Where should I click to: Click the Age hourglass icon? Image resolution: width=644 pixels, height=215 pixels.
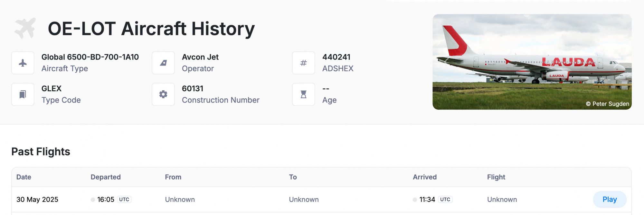pyautogui.click(x=304, y=94)
